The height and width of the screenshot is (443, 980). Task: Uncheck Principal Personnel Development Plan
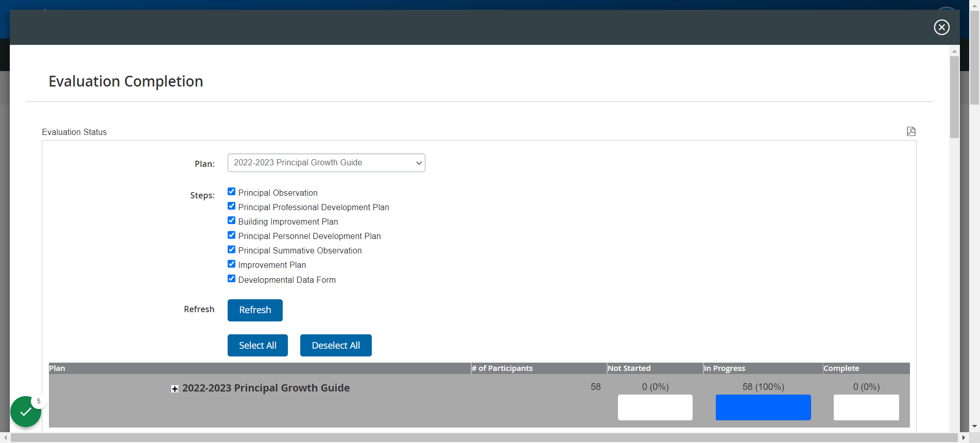point(232,235)
